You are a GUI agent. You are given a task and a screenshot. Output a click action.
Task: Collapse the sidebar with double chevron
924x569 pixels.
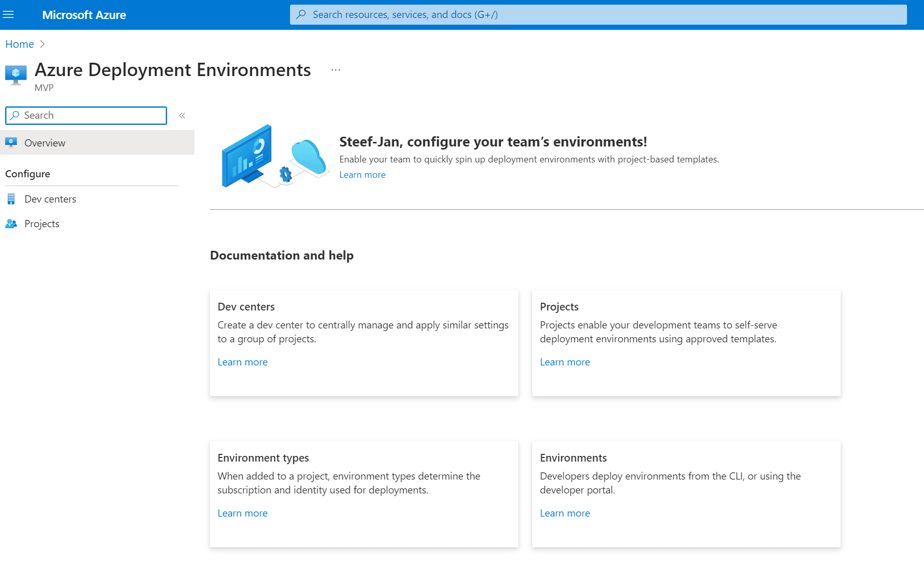click(182, 116)
